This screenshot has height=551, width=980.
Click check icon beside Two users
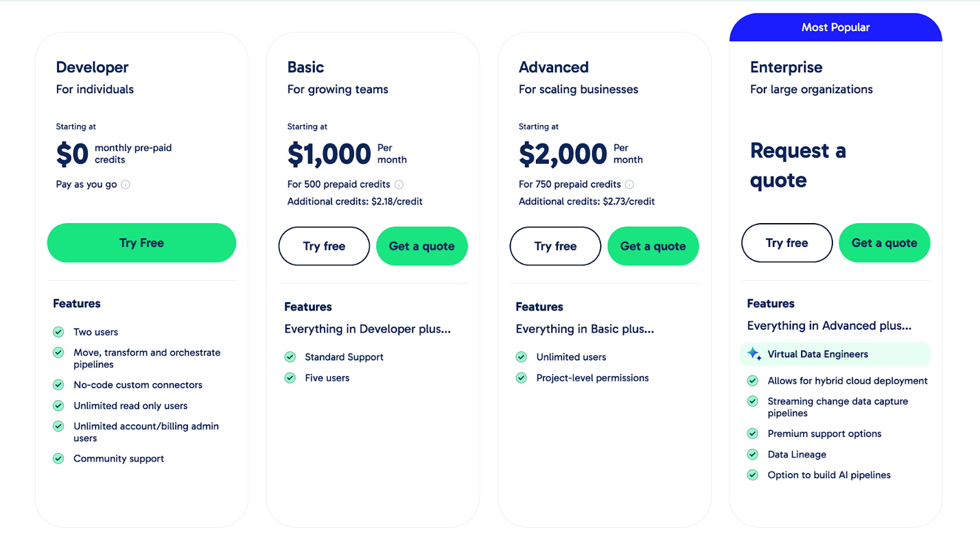point(59,332)
